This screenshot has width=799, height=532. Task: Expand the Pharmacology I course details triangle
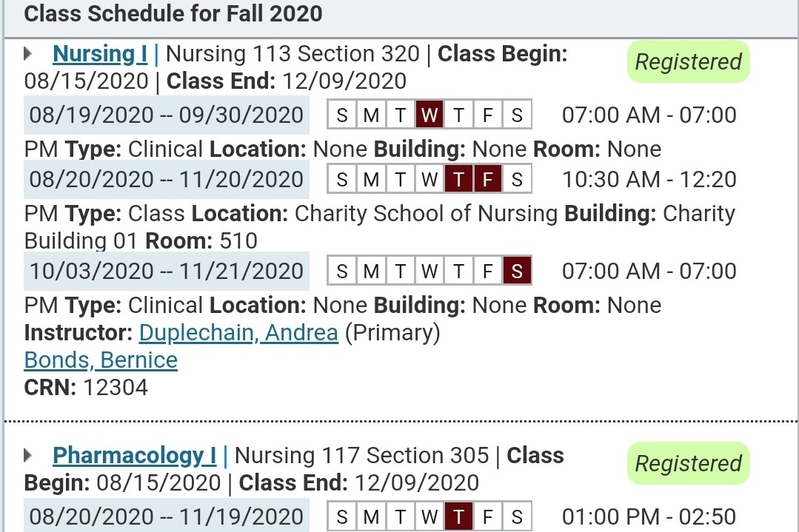29,455
